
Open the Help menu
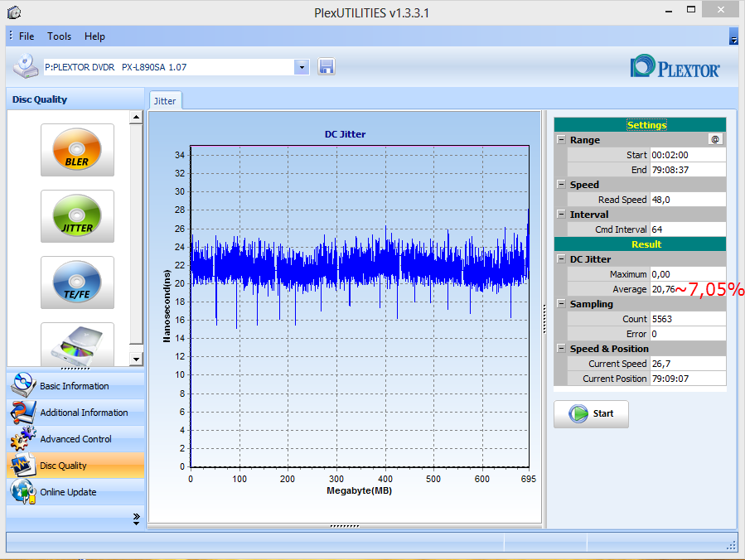(94, 36)
